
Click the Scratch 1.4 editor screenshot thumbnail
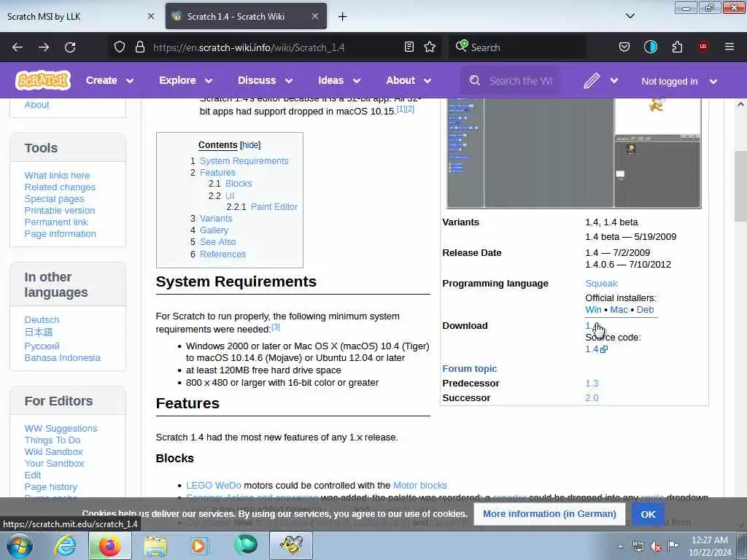(x=573, y=153)
